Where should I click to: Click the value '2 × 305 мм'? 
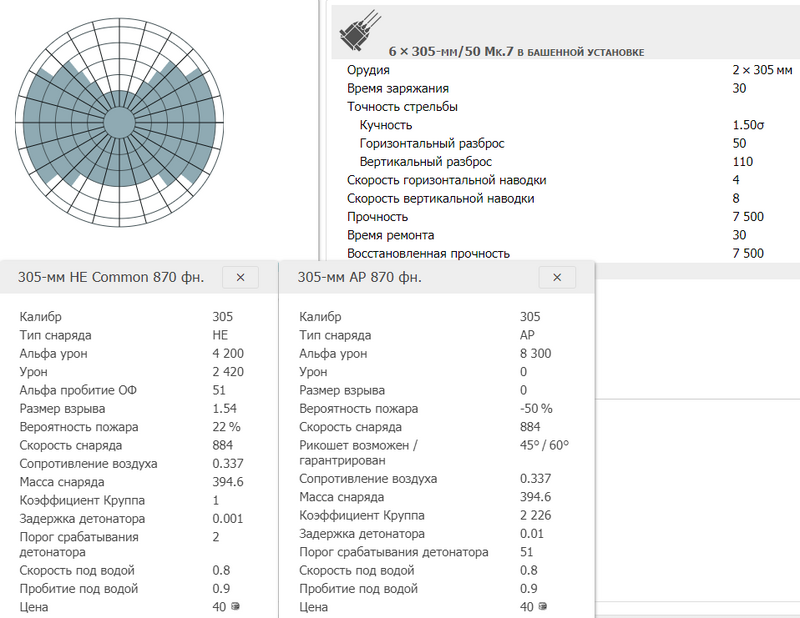762,70
